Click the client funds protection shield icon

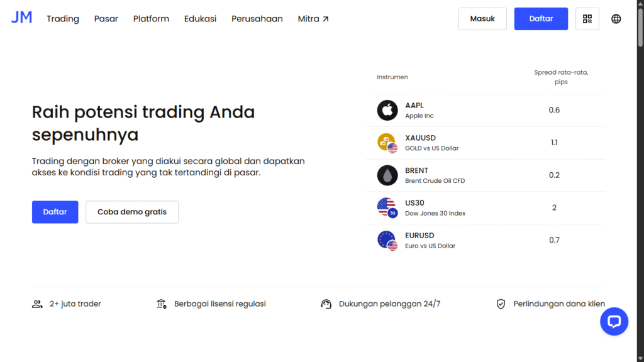click(501, 304)
